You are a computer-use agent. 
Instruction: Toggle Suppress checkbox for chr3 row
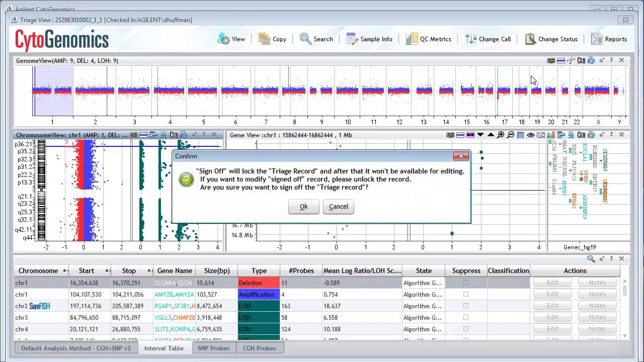click(x=466, y=317)
